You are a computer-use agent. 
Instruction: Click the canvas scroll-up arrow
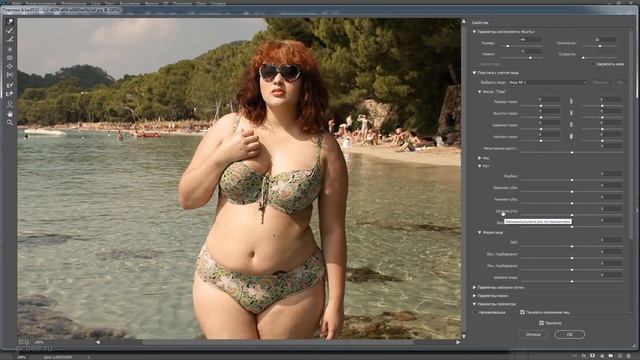[x=464, y=21]
